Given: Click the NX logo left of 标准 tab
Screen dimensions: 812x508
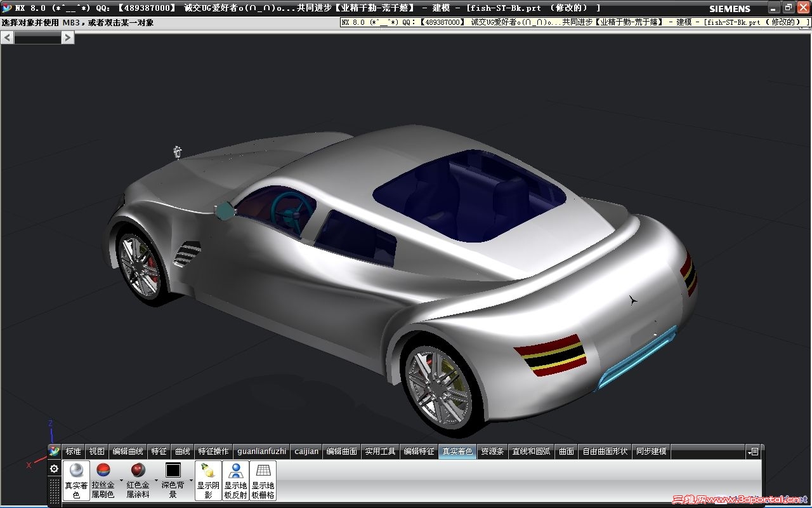Looking at the screenshot, I should click(x=55, y=451).
